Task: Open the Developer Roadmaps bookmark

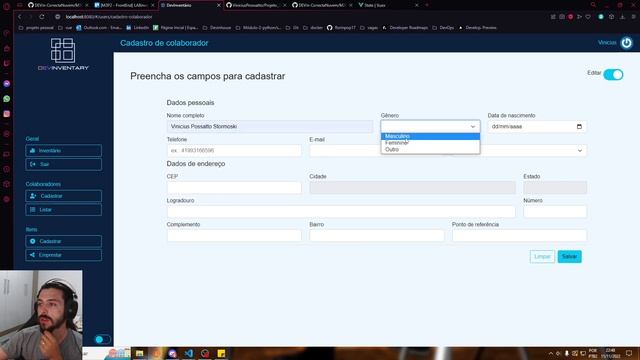Action: 405,28
